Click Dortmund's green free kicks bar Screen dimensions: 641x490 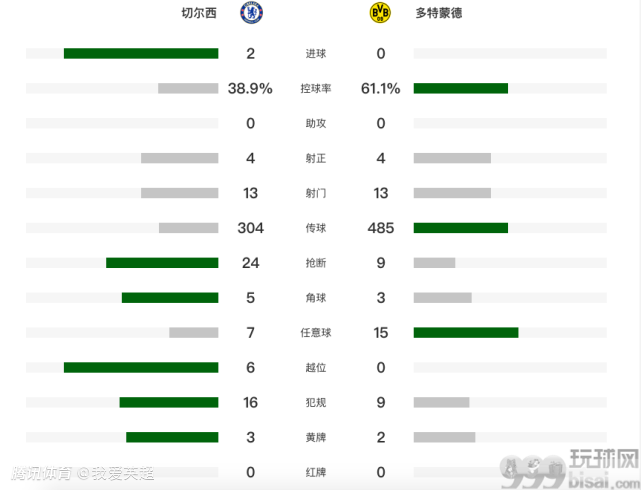[x=466, y=333]
